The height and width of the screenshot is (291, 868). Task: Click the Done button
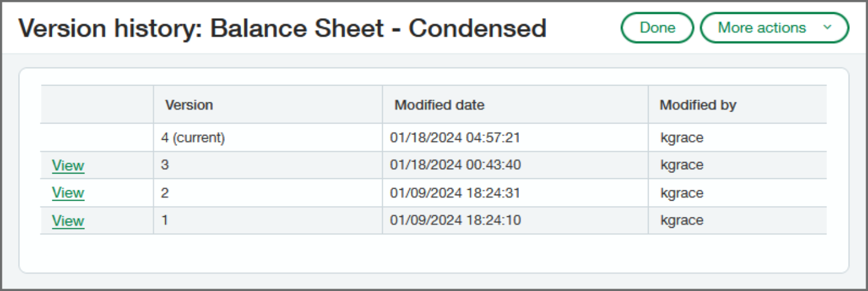click(x=658, y=28)
